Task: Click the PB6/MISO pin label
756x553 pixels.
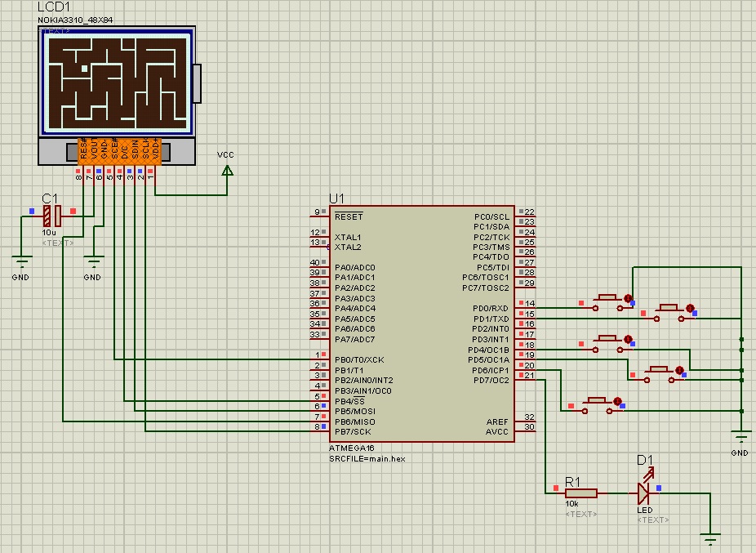Action: [355, 421]
